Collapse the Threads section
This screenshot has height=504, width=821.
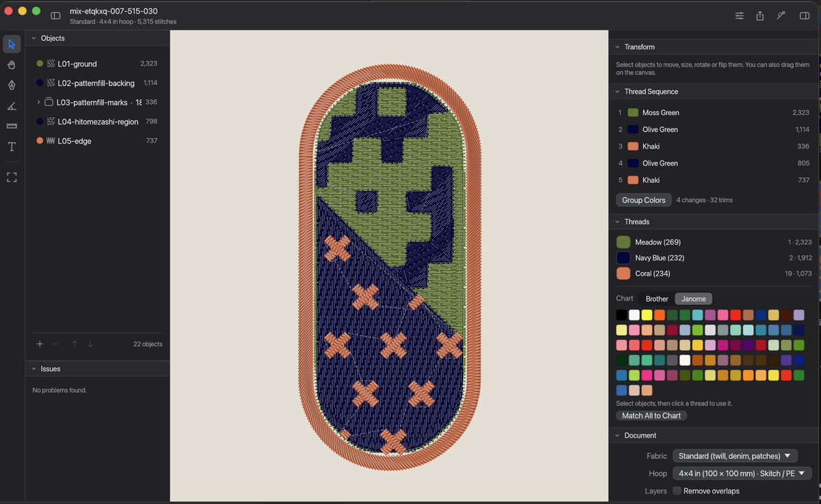(617, 222)
